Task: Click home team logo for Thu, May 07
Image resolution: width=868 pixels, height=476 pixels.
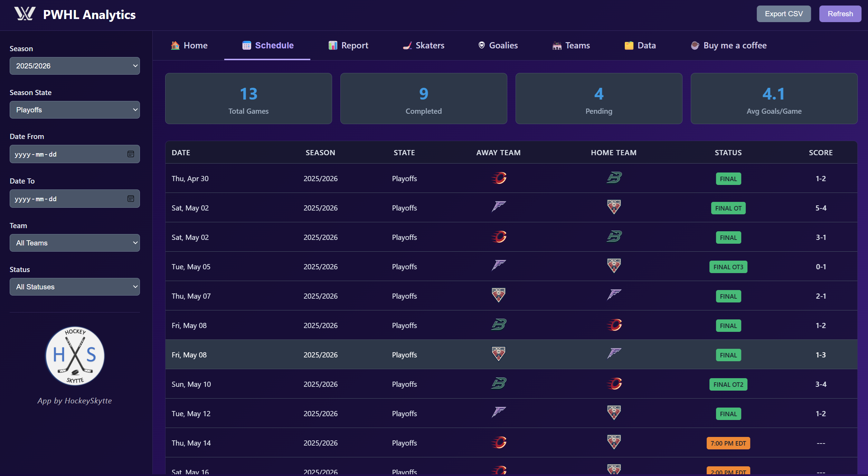Action: point(614,296)
